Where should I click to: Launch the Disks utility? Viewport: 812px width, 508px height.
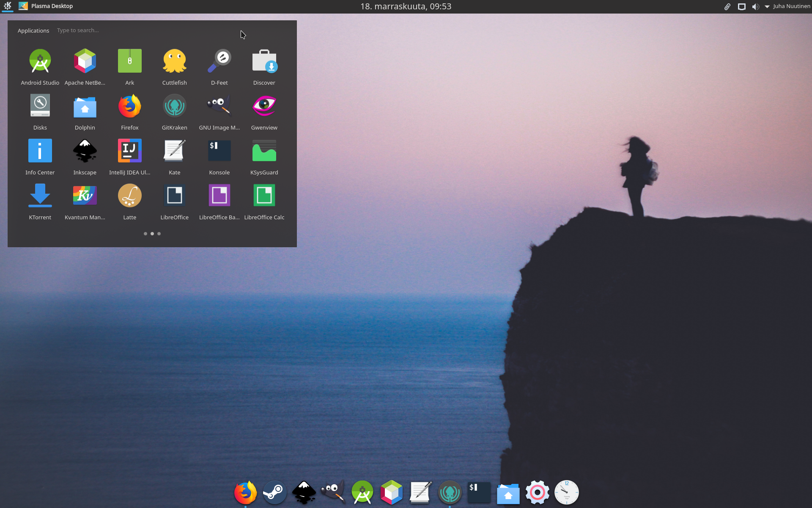(x=40, y=112)
